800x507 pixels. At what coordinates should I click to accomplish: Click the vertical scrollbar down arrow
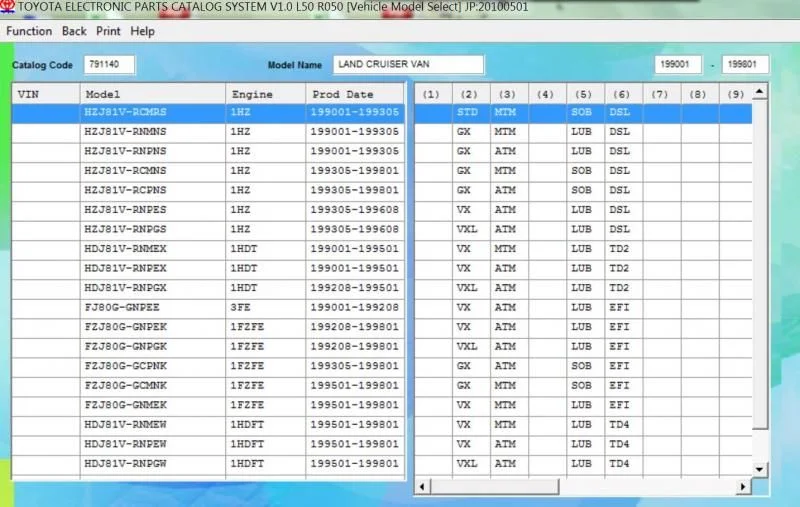[760, 469]
